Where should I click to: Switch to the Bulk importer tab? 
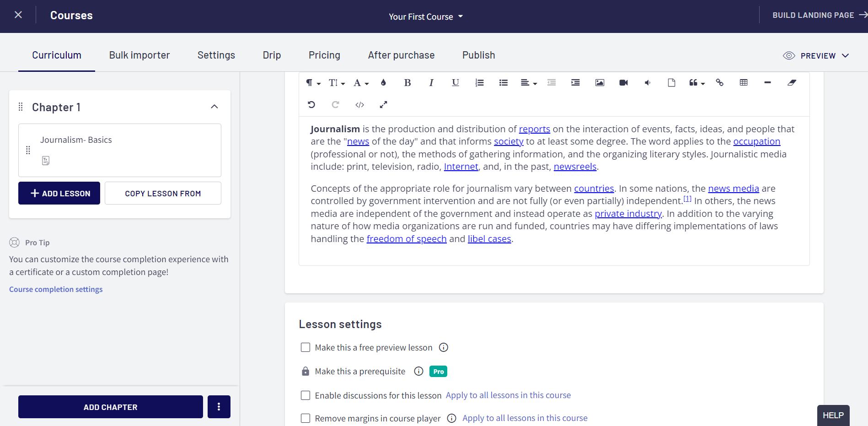pos(139,55)
